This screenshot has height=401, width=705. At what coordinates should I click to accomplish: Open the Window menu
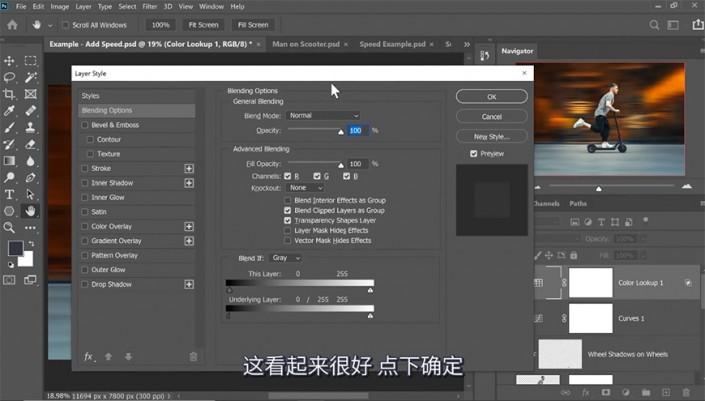coord(211,7)
